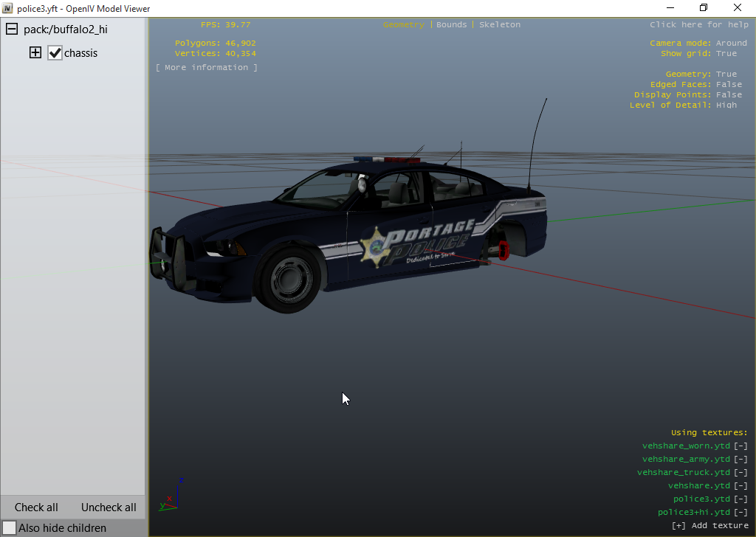Remove vehshare_army.ytd using its [-] icon
This screenshot has width=756, height=537.
click(740, 459)
